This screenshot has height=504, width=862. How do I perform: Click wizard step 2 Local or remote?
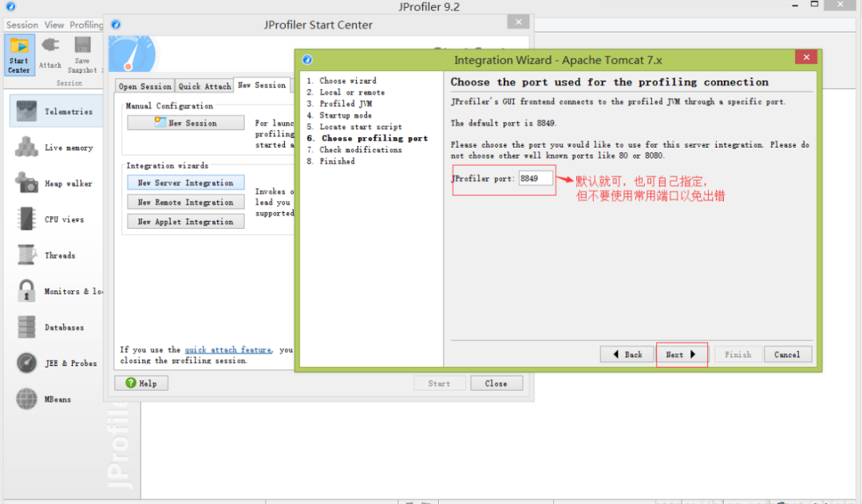point(346,93)
